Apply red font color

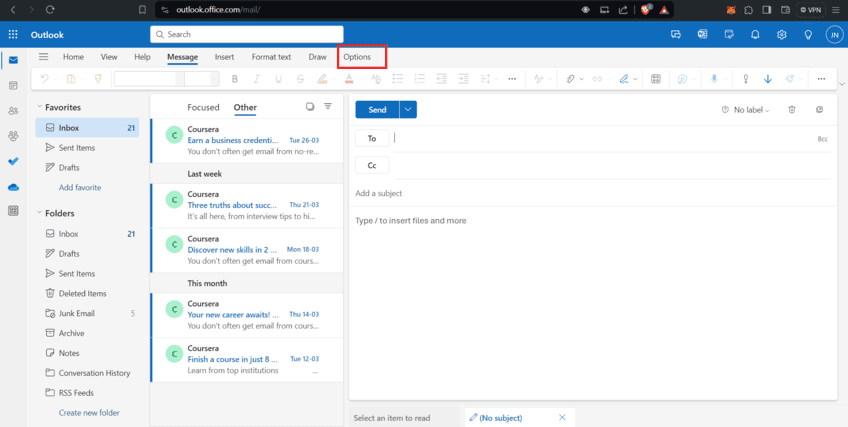coord(349,79)
